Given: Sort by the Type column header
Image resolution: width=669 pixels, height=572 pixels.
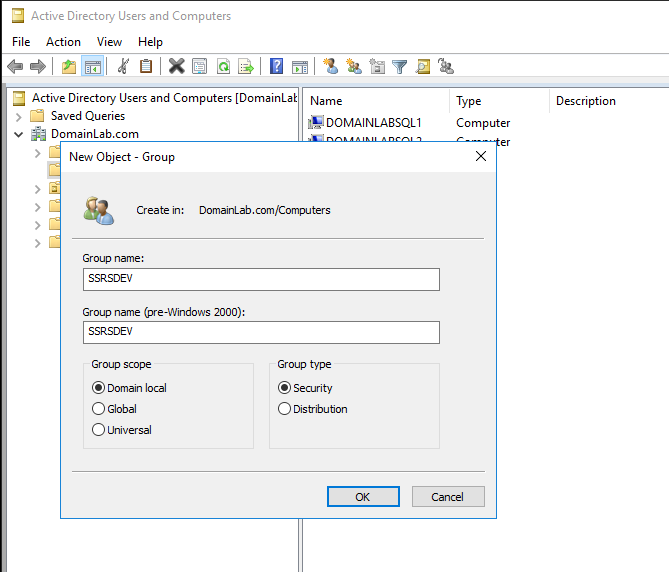Looking at the screenshot, I should click(x=499, y=101).
